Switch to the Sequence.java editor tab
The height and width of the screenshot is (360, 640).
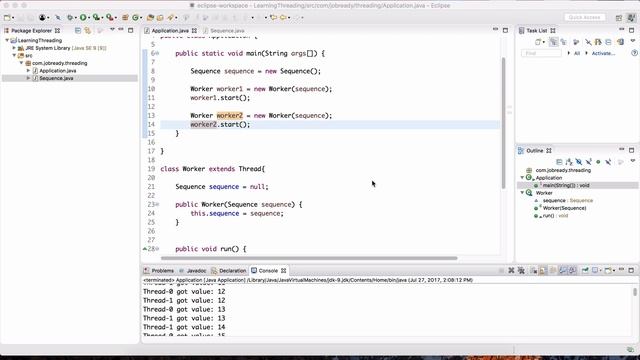(227, 31)
